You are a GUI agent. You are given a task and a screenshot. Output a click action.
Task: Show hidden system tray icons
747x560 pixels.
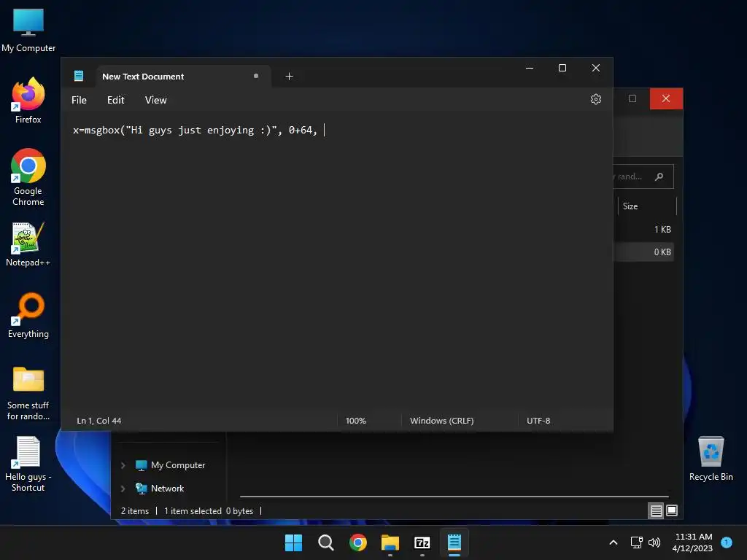point(614,542)
